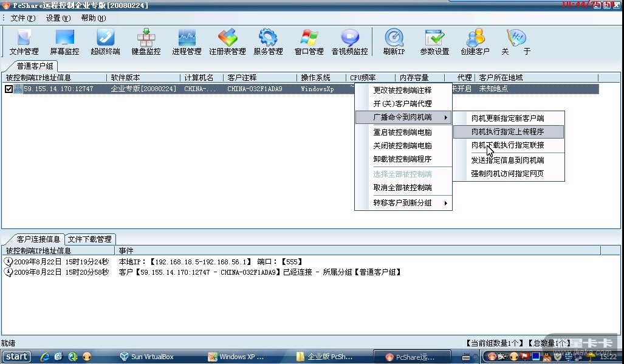Sort by 软件版本 column header

143,78
